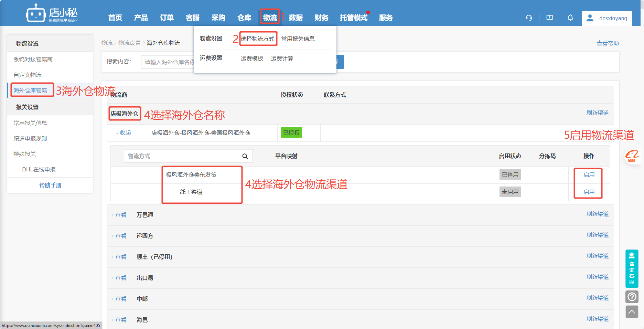Image resolution: width=644 pixels, height=329 pixels.
Task: Open the 财务 menu
Action: coord(322,18)
